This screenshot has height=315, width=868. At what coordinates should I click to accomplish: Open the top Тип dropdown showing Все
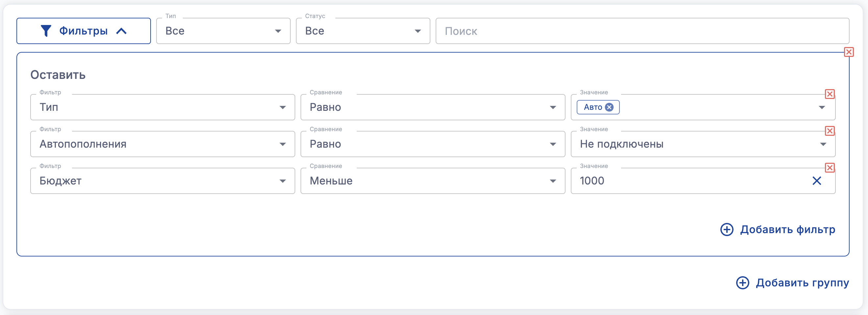click(x=223, y=31)
